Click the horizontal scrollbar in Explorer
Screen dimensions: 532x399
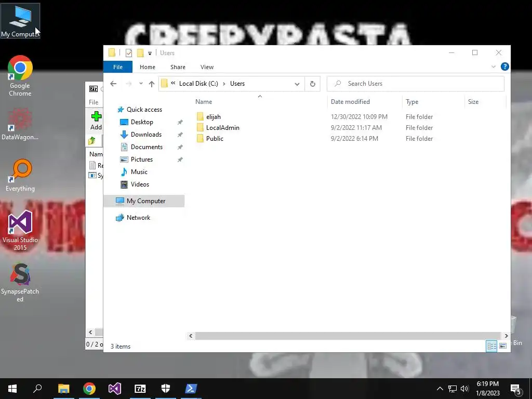point(348,336)
